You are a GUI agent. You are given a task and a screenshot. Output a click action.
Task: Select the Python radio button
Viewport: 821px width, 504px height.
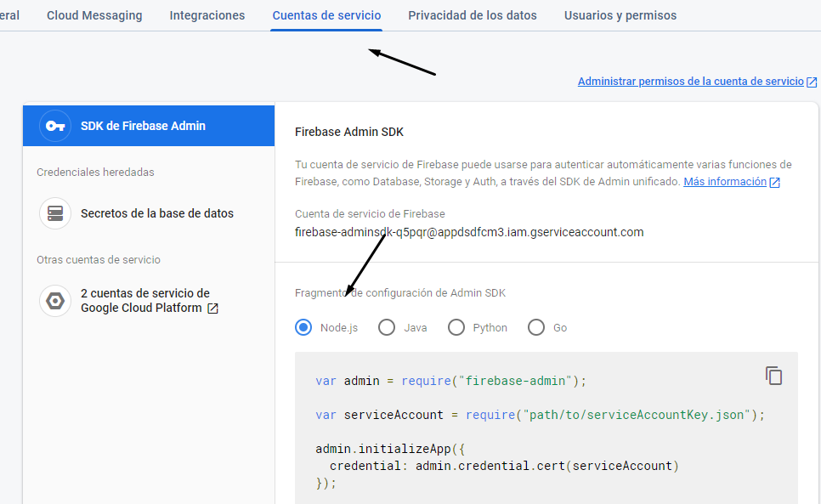tap(456, 327)
